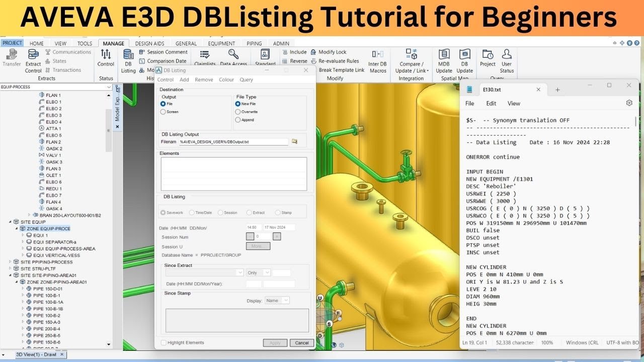Screen dimensions: 644x362
Task: Open the Control status tool
Action: coord(106,58)
